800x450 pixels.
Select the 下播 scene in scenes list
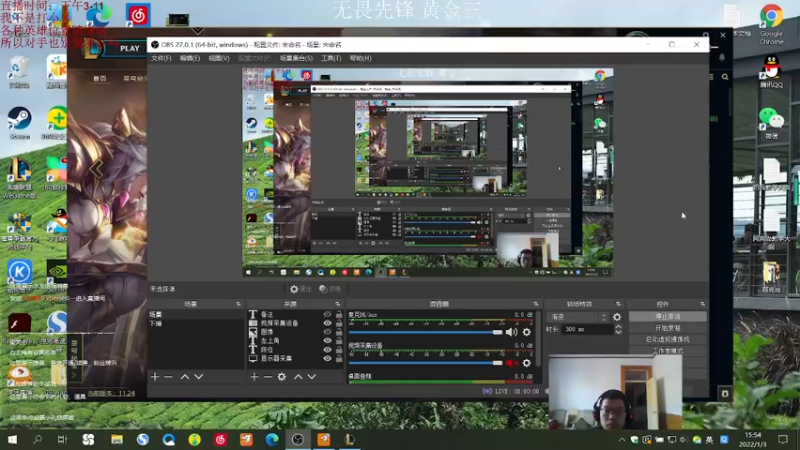[x=195, y=323]
